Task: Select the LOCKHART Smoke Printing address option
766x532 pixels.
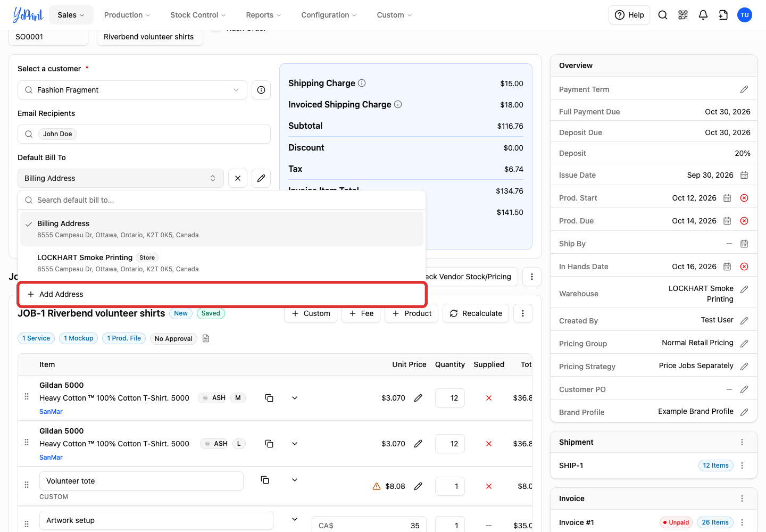Action: point(222,263)
